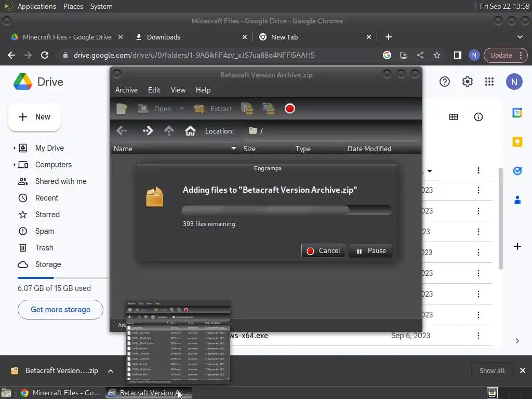Click the install app icon in address bar
532x399 pixels.
point(403,55)
